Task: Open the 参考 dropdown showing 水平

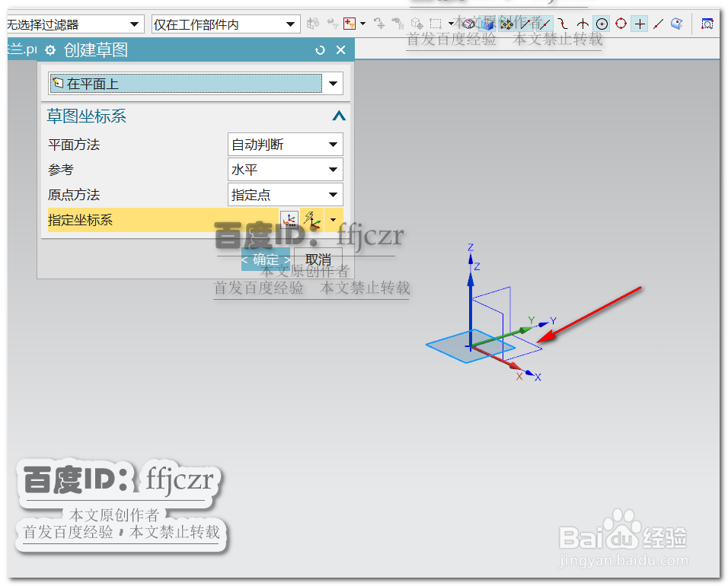Action: point(285,170)
